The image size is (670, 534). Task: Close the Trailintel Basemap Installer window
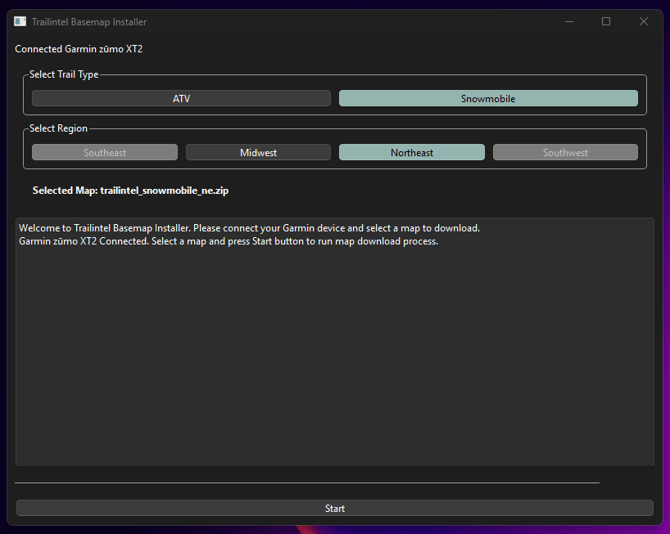coord(643,21)
